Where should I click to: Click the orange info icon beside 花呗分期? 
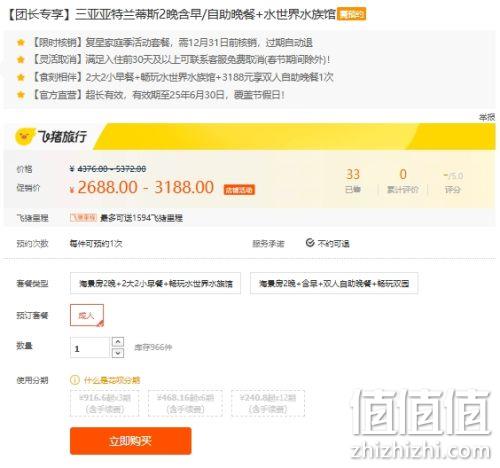(75, 380)
